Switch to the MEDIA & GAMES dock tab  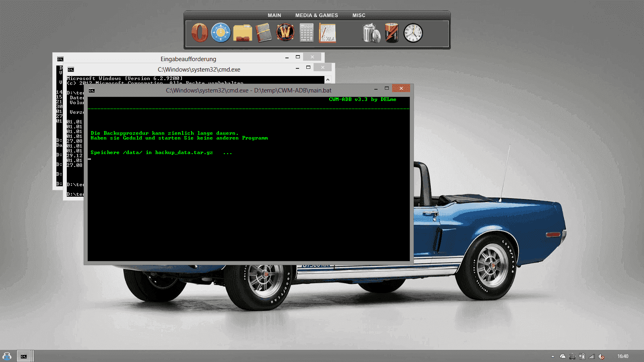tap(317, 15)
